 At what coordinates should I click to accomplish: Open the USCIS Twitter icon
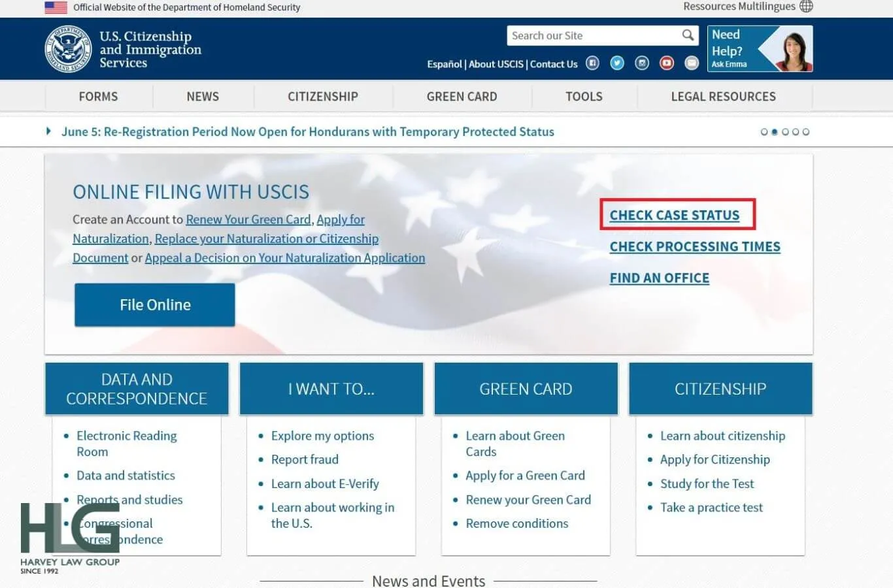(x=617, y=63)
